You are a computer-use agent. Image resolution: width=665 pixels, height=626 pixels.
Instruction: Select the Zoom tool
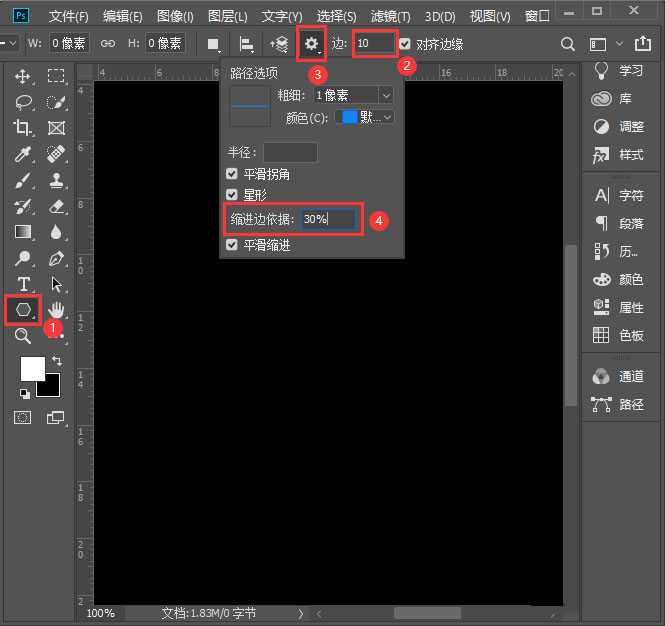click(x=23, y=337)
